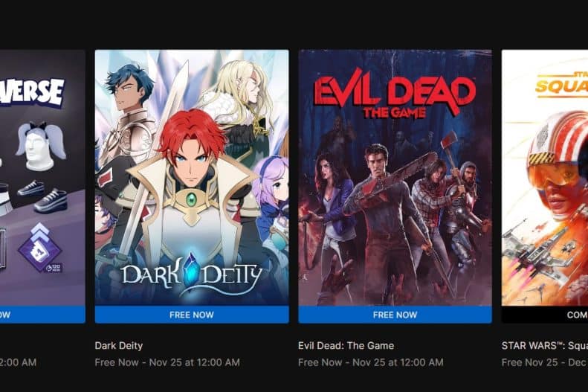The image size is (588, 392).
Task: Click the pigtail wig head item in bundle
Action: 40,146
